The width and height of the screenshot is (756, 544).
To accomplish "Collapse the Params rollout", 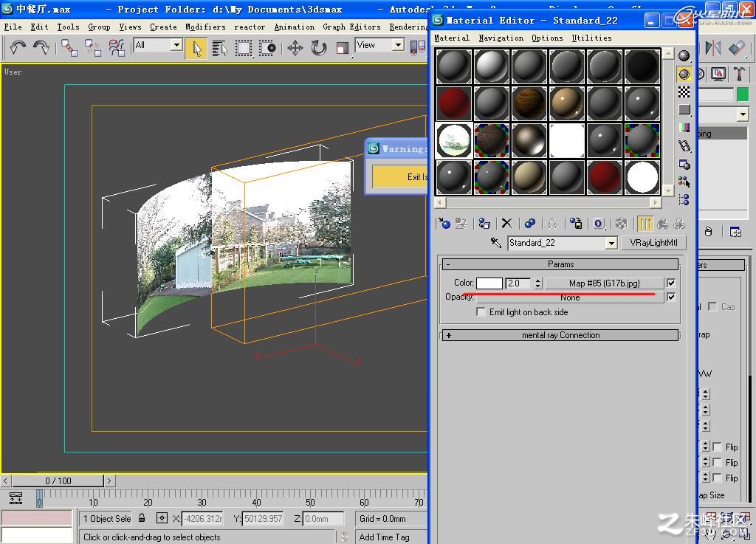I will (561, 264).
